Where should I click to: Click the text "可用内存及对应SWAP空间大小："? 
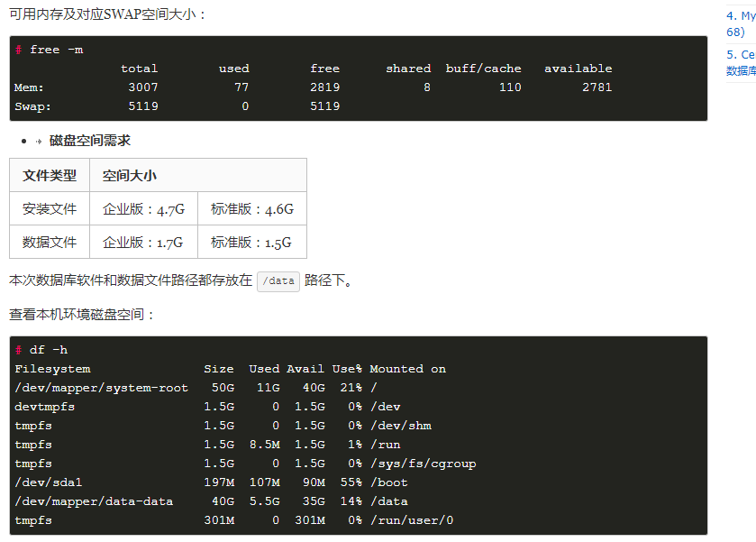point(108,14)
